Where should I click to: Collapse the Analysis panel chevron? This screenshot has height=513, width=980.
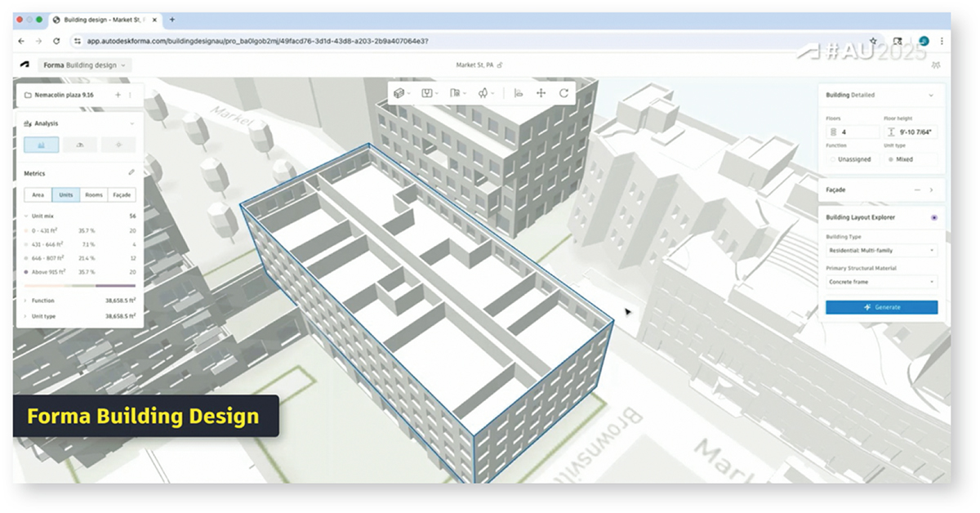(x=131, y=123)
